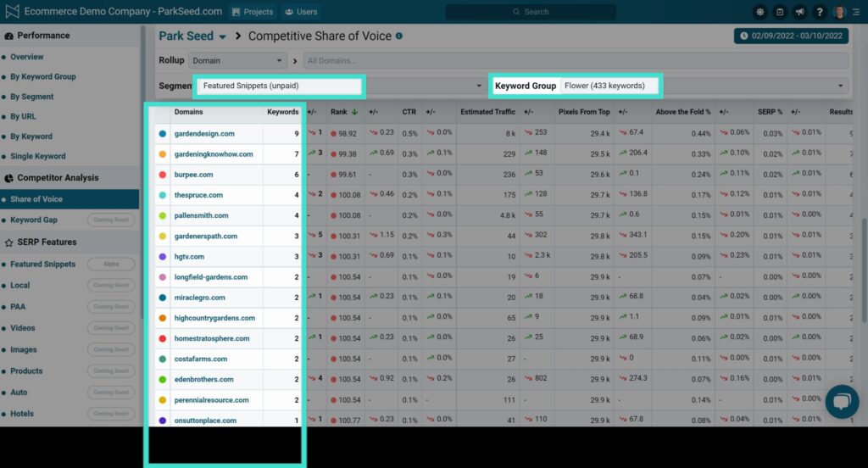Open Local in sidebar

[x=20, y=285]
